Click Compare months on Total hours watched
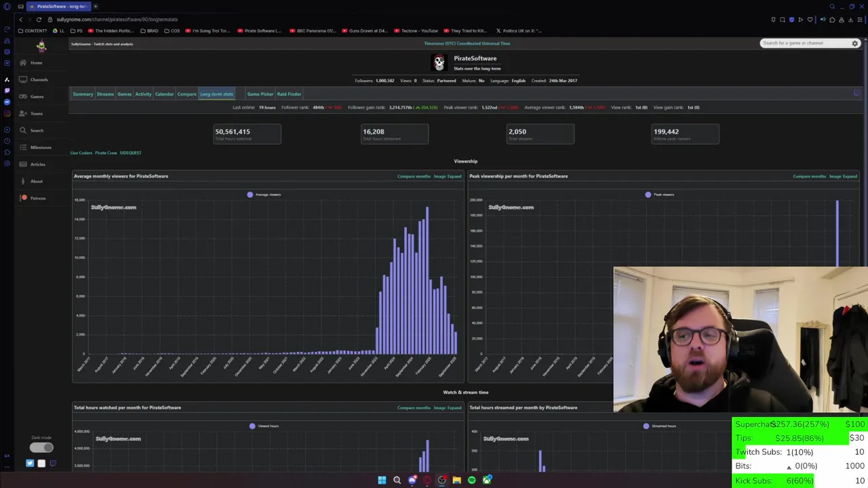The height and width of the screenshot is (488, 868). pyautogui.click(x=414, y=408)
